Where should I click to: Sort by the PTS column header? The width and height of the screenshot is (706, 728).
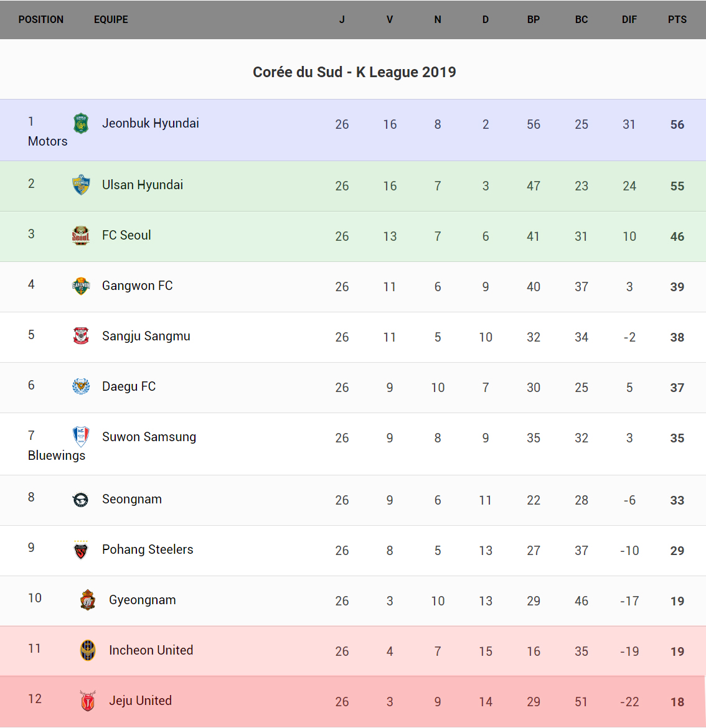tap(677, 19)
